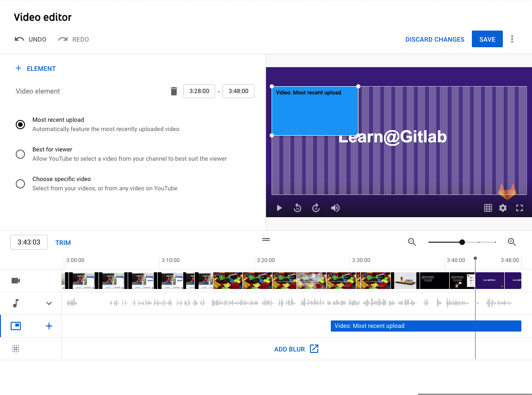Image resolution: width=532 pixels, height=395 pixels.
Task: Click the rewind 10 seconds icon
Action: click(x=297, y=208)
